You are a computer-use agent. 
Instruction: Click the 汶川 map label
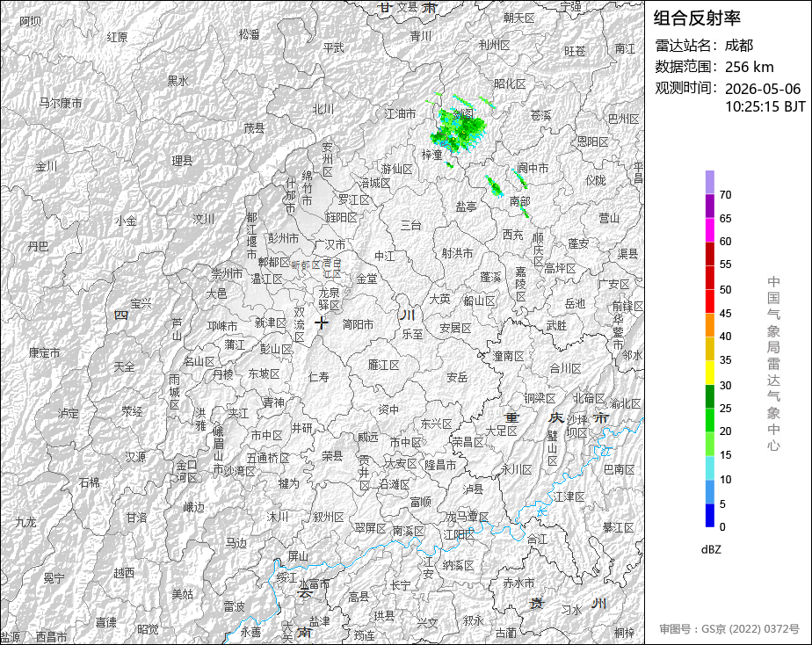[204, 219]
